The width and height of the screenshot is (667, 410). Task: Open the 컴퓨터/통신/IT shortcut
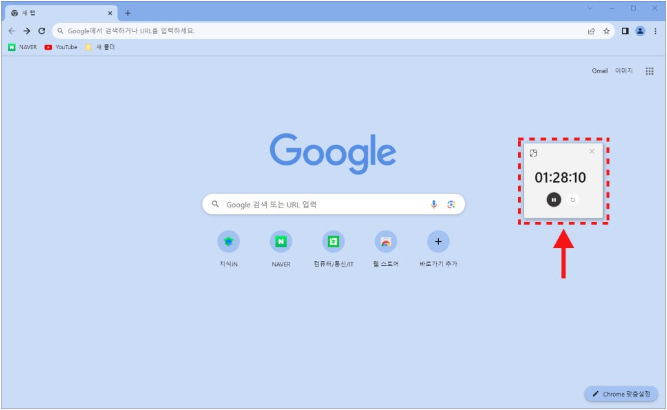(333, 241)
